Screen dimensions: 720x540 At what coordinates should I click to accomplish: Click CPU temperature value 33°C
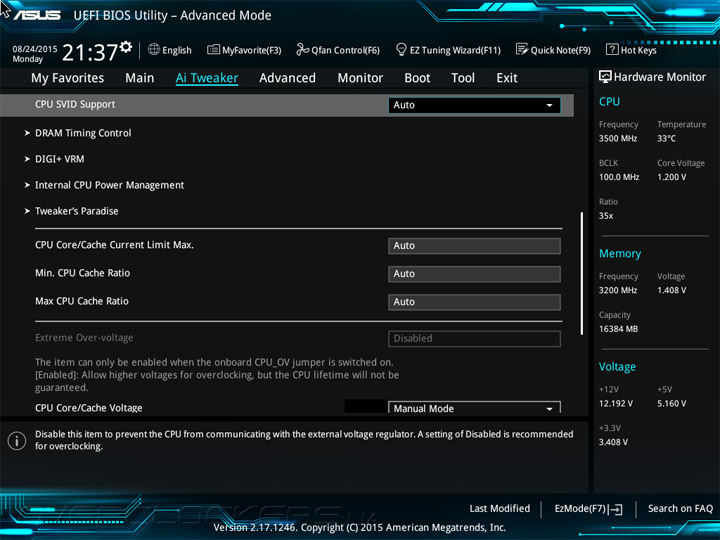pos(666,138)
